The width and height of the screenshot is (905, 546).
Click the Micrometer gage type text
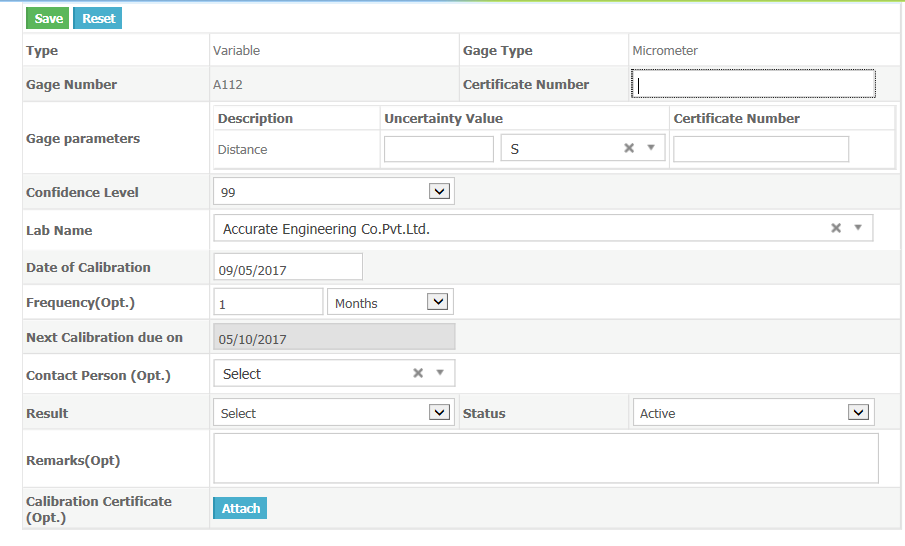pyautogui.click(x=665, y=51)
